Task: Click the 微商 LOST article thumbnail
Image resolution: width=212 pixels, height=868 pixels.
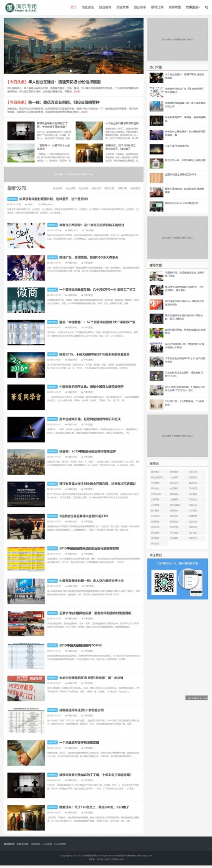Action: [x=26, y=300]
